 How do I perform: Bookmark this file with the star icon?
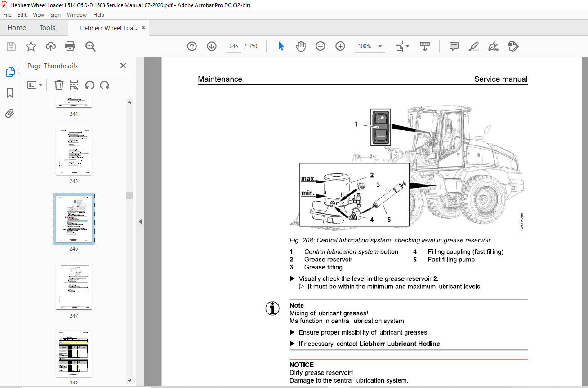(31, 46)
